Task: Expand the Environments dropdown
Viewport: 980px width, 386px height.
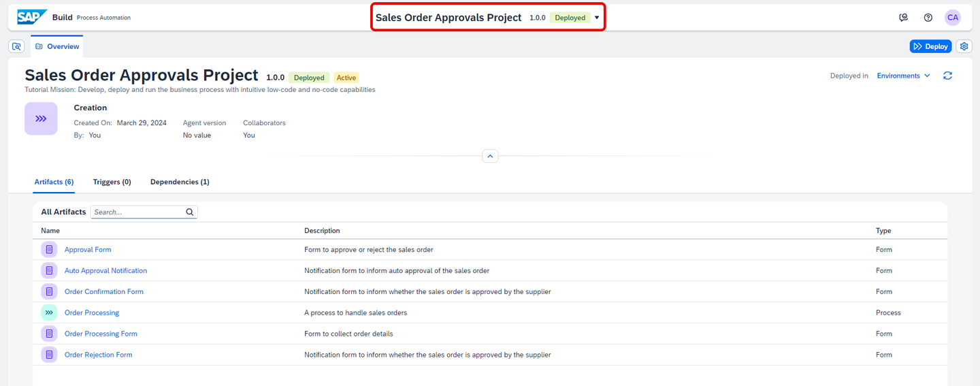Action: [x=903, y=76]
